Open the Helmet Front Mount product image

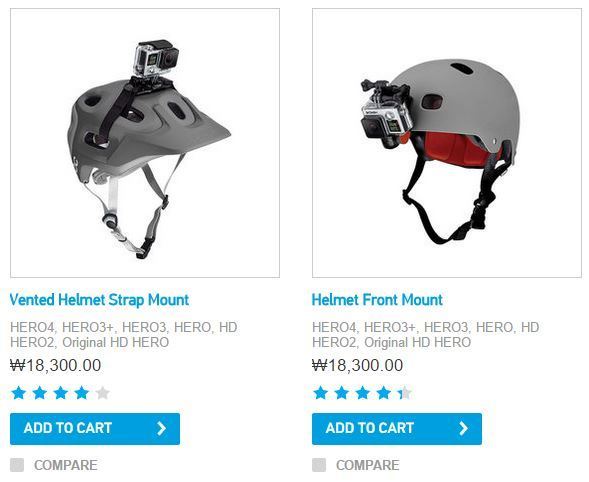pyautogui.click(x=447, y=143)
